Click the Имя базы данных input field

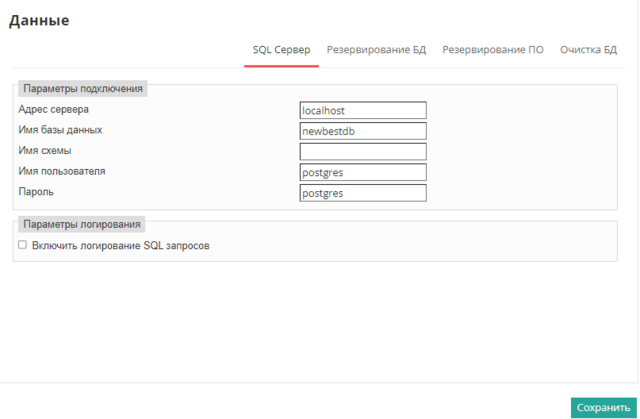(x=363, y=131)
